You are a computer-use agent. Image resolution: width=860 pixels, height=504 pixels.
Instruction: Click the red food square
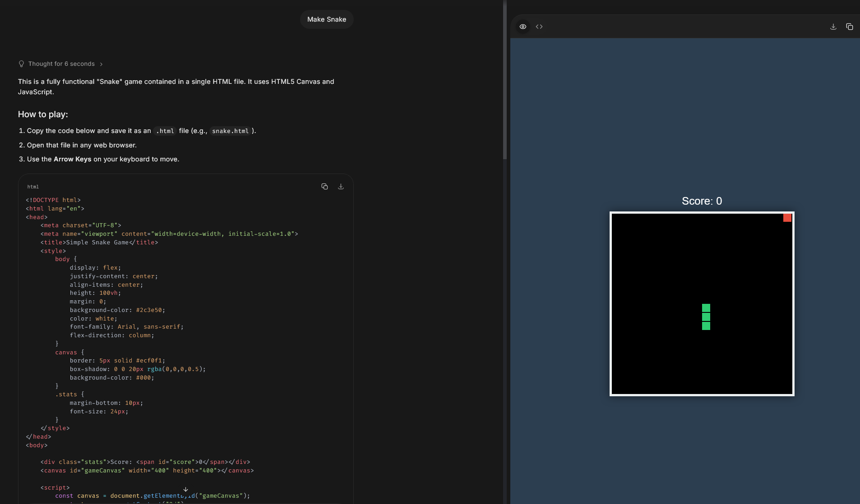coord(787,218)
